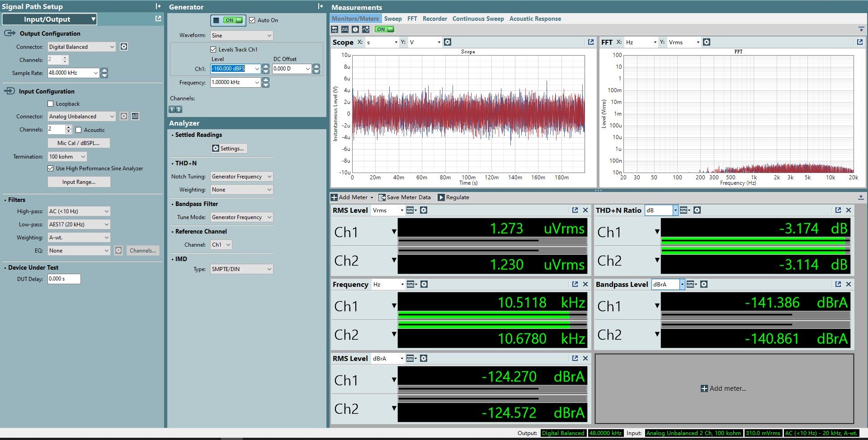Close the Frequency meter

[x=585, y=284]
